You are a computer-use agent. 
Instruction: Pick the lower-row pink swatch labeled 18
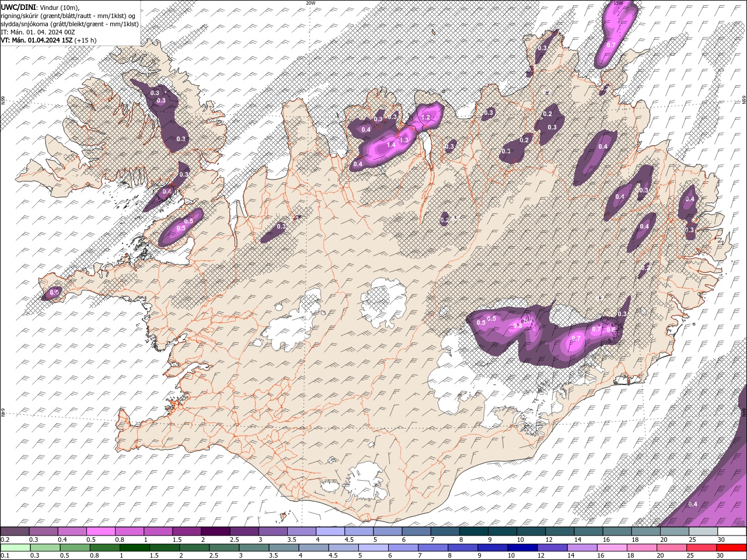click(642, 547)
